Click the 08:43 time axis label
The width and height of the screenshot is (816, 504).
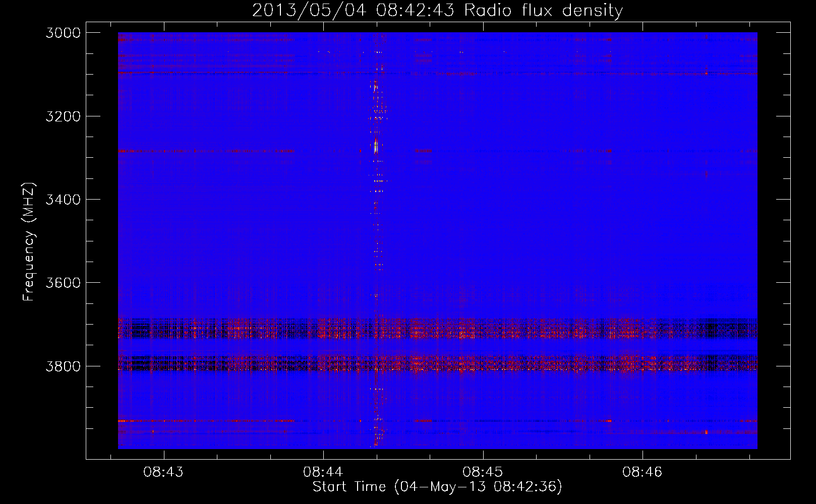click(163, 472)
